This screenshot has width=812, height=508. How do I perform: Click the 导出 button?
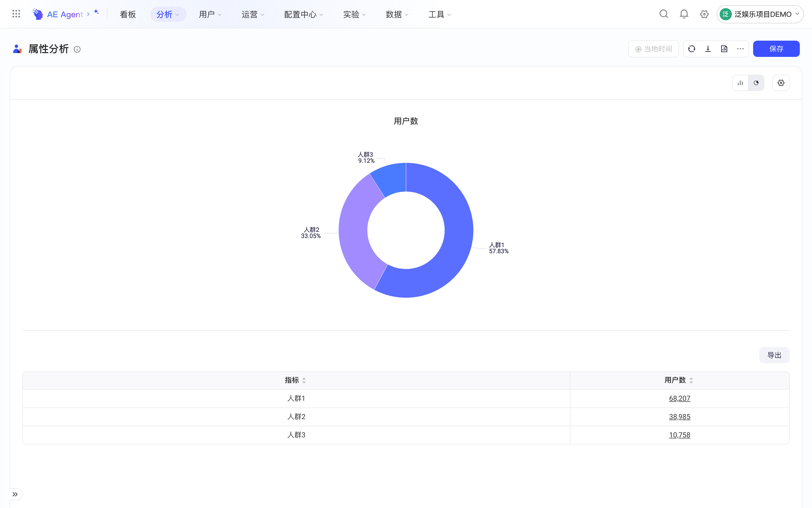pyautogui.click(x=774, y=355)
